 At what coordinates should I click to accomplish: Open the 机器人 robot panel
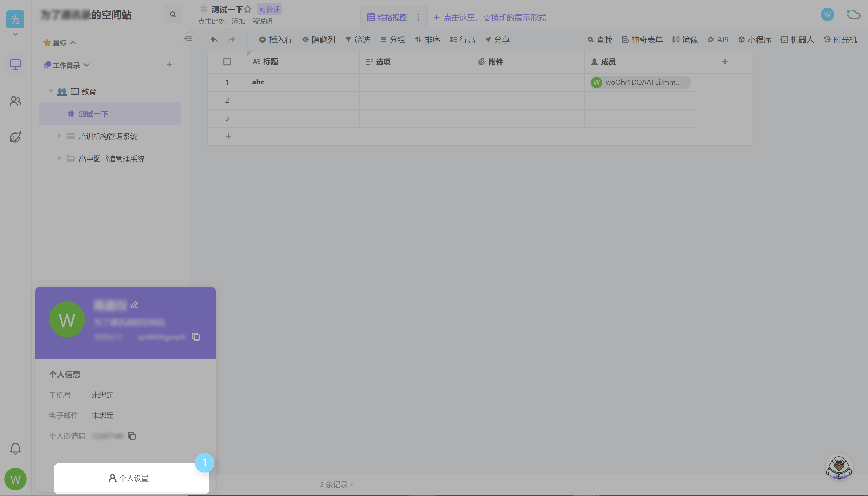click(x=797, y=40)
